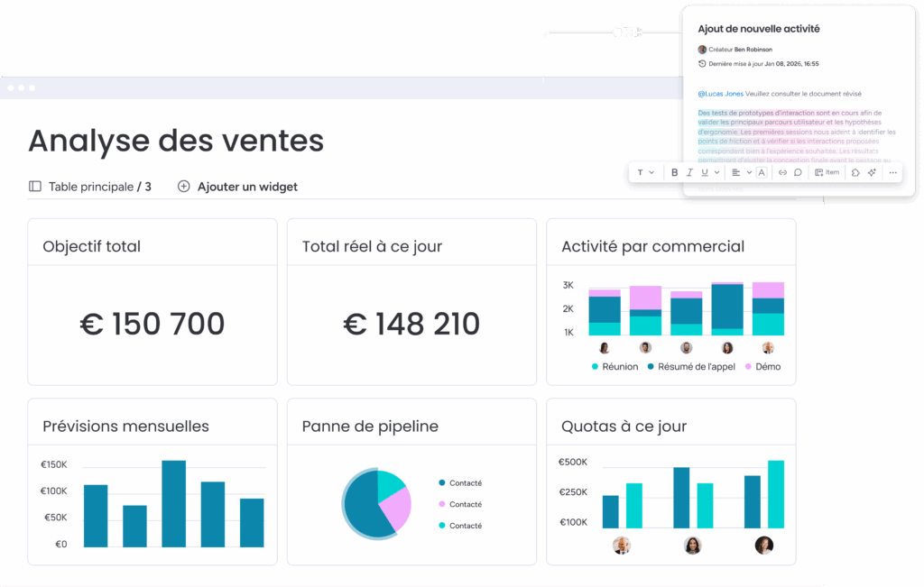Toggle Résumé de l'appel legend item
924x587 pixels.
(x=691, y=366)
